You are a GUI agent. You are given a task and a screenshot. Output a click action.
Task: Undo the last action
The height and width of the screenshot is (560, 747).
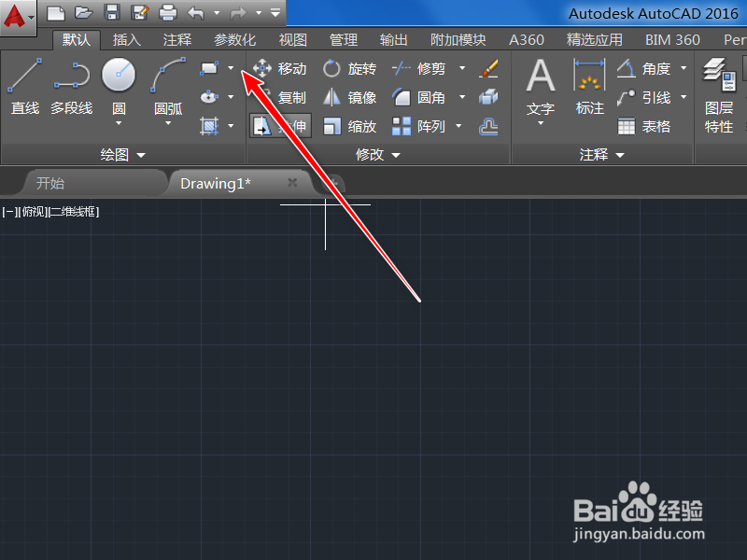pos(196,13)
